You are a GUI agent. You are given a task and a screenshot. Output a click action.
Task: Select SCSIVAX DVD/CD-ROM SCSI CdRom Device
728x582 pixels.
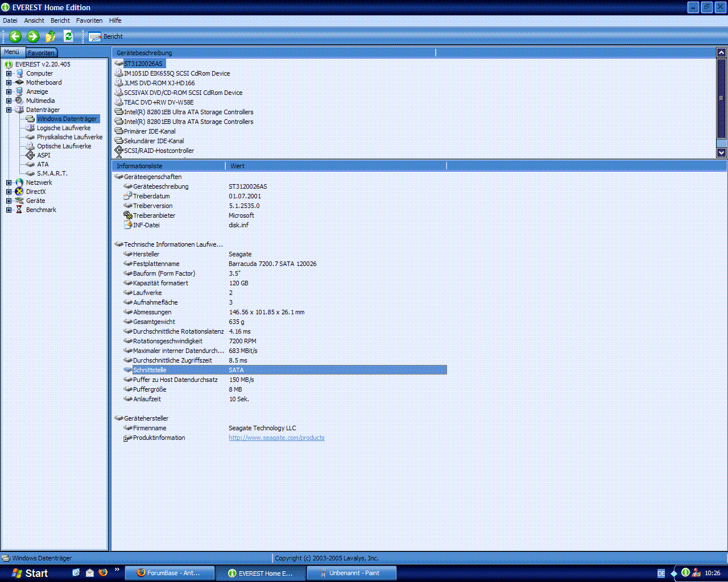pyautogui.click(x=183, y=93)
